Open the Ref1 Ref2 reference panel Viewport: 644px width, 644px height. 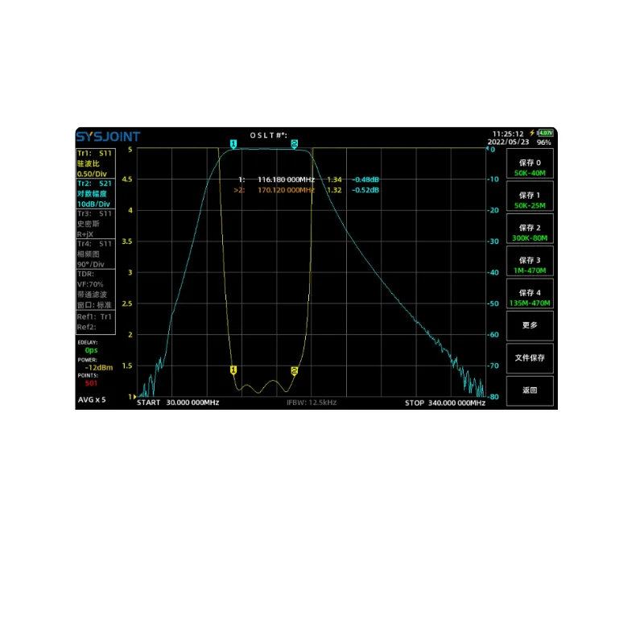click(95, 323)
